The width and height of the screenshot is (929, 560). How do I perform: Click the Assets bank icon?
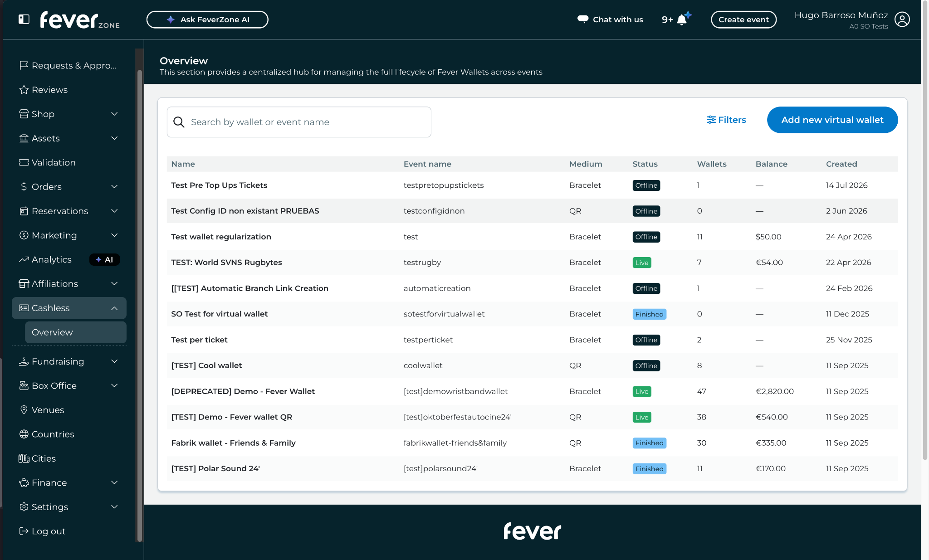click(x=24, y=138)
